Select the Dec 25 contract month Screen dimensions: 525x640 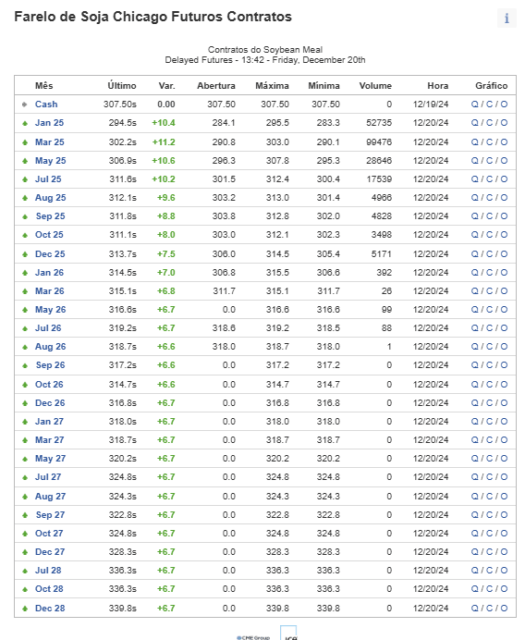50,254
